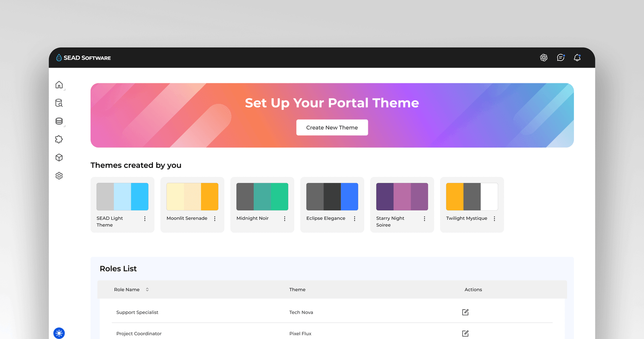This screenshot has width=644, height=339.
Task: Open options menu for Eclipse Elegance
Action: point(355,219)
